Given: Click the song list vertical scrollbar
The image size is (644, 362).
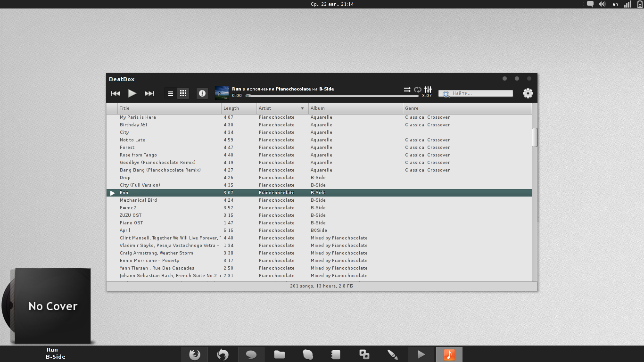Looking at the screenshot, I should (535, 137).
